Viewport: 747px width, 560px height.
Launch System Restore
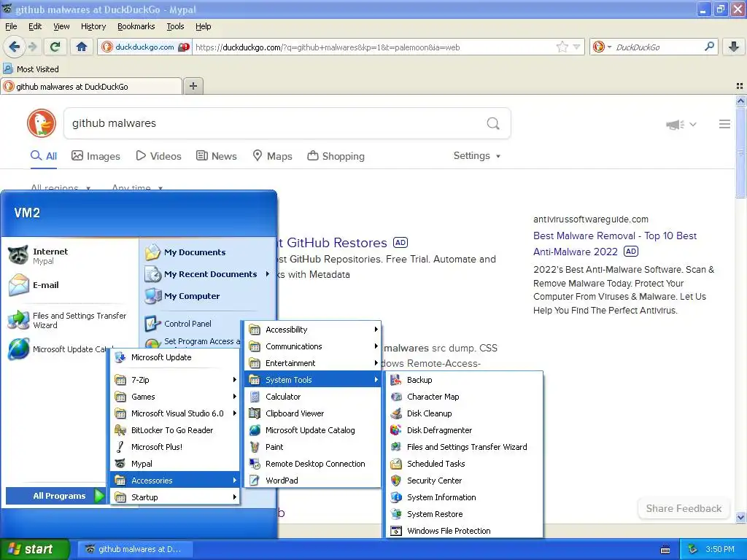tap(462, 514)
